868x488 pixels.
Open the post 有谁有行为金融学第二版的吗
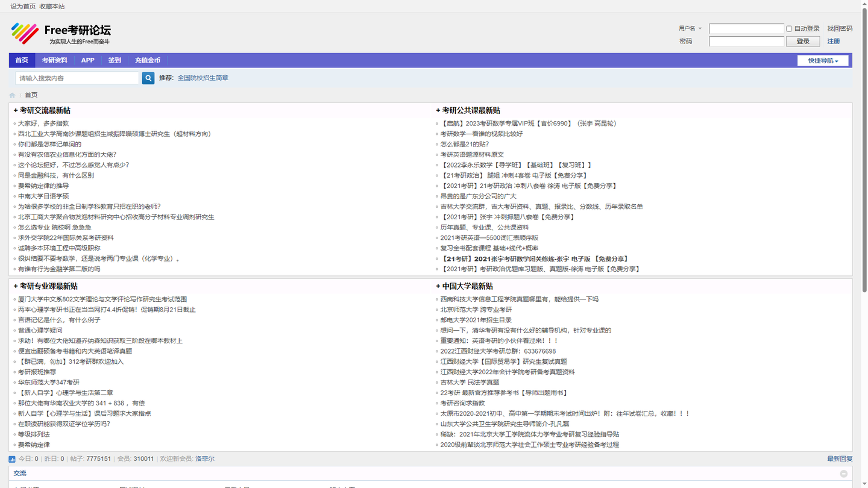tap(59, 269)
